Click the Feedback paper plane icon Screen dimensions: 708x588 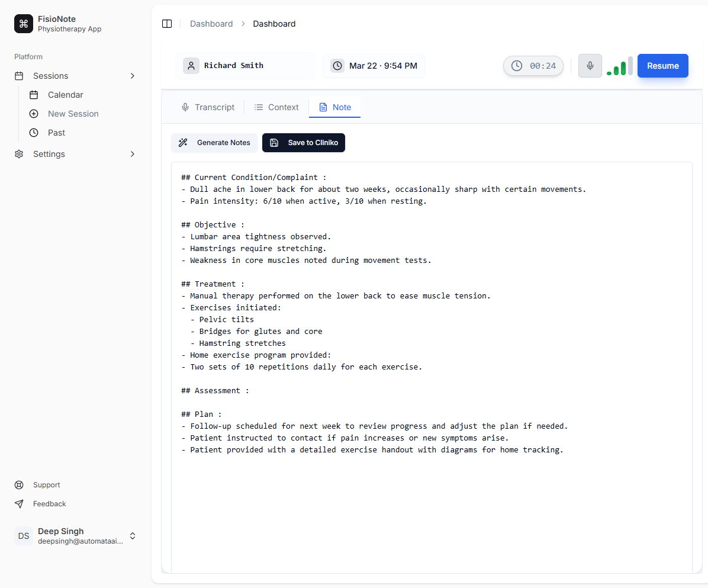[x=19, y=504]
